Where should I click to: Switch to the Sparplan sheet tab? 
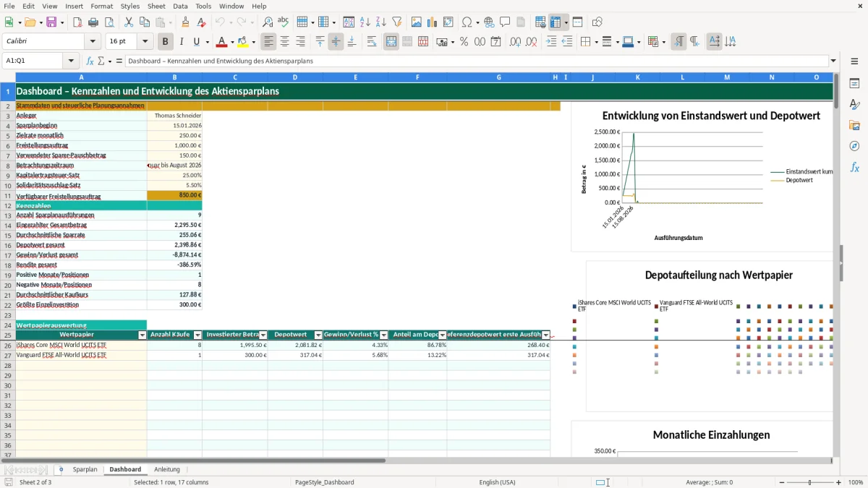(85, 469)
